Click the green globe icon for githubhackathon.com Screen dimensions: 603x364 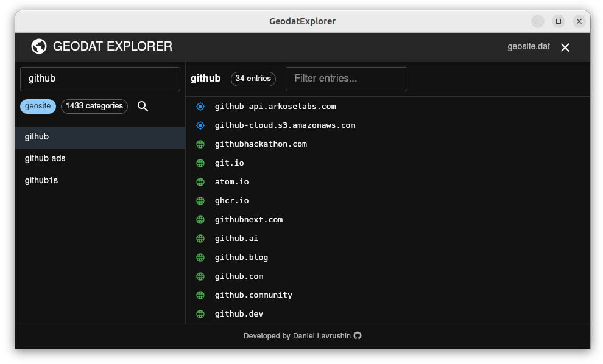[200, 144]
